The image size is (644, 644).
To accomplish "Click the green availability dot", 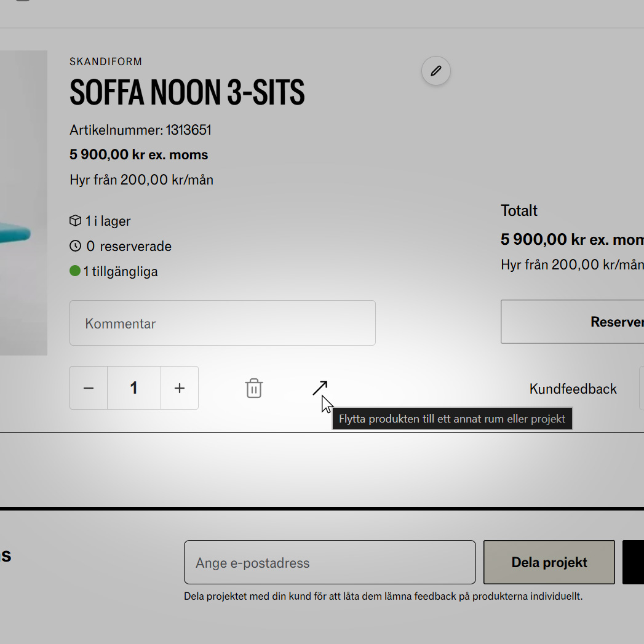I will click(75, 271).
